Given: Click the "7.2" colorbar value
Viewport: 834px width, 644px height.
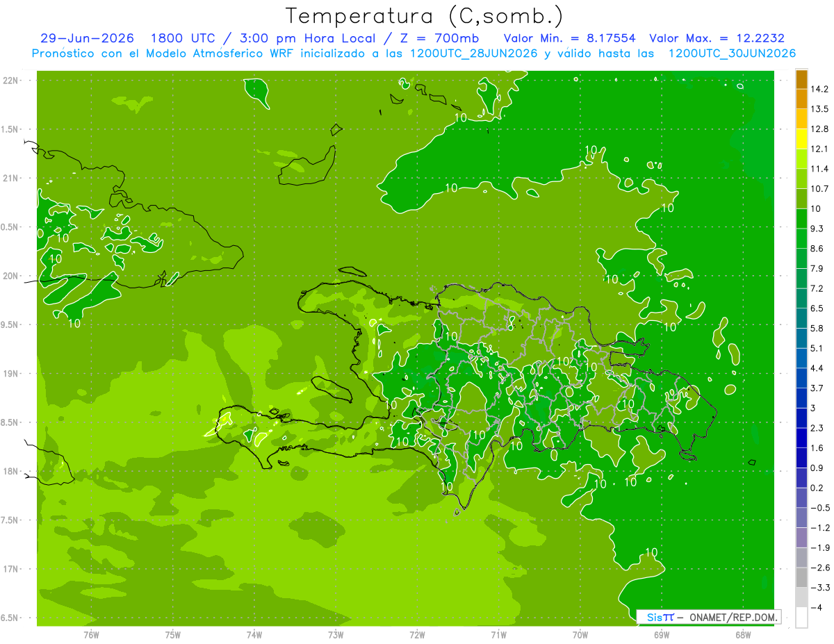Looking at the screenshot, I should tap(817, 288).
